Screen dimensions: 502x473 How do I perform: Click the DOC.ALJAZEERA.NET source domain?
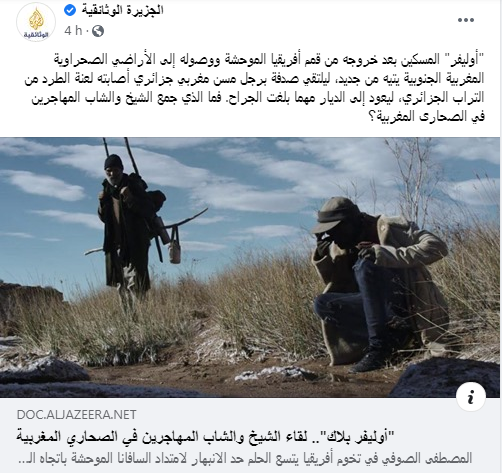76,415
